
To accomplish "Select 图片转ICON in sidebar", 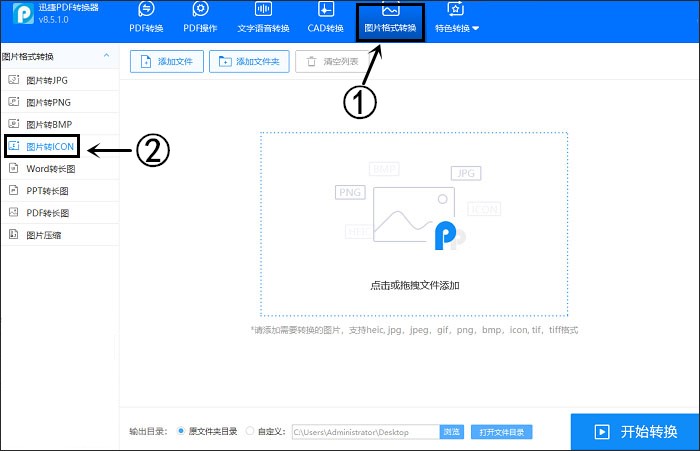I will tap(42, 146).
